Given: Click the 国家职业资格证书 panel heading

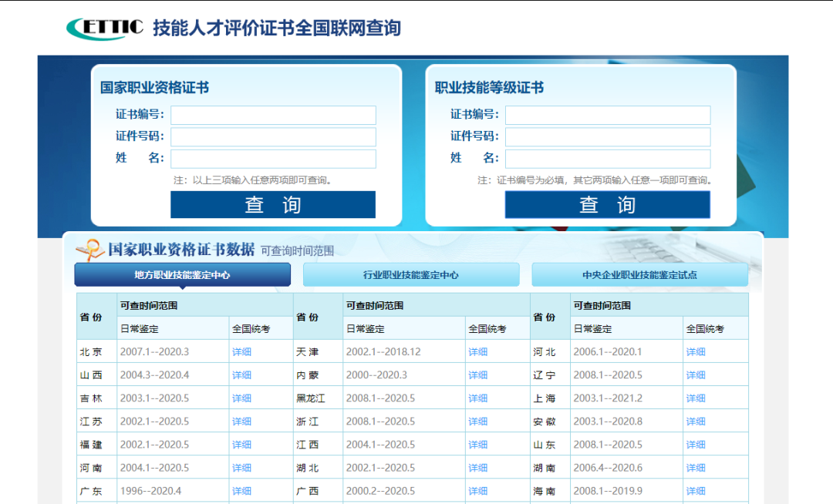Looking at the screenshot, I should tap(154, 88).
